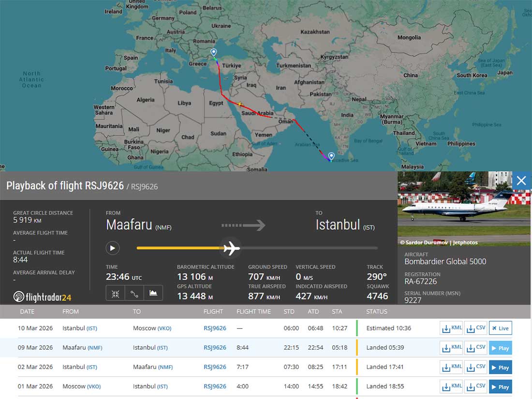Click the aircraft icon on map route
Viewport: 532px width, 399px height.
[x=240, y=104]
